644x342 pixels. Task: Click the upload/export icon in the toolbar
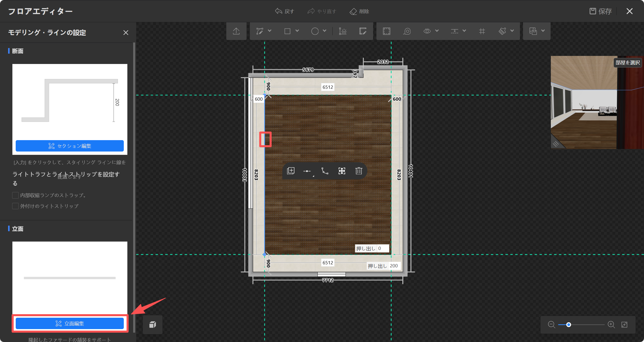236,31
